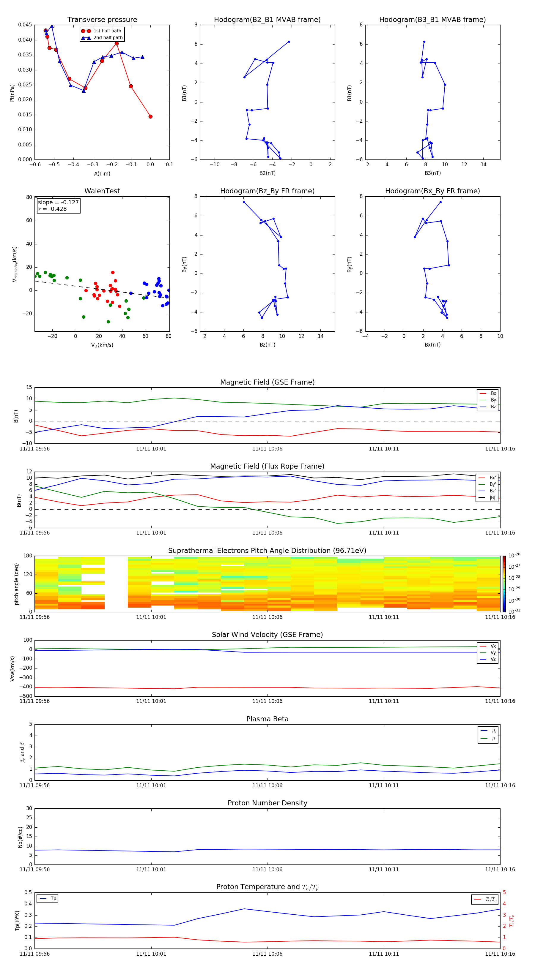The width and height of the screenshot is (535, 980).
Task: Click the 'V_A(km/s)' x-axis label
Action: point(102,345)
